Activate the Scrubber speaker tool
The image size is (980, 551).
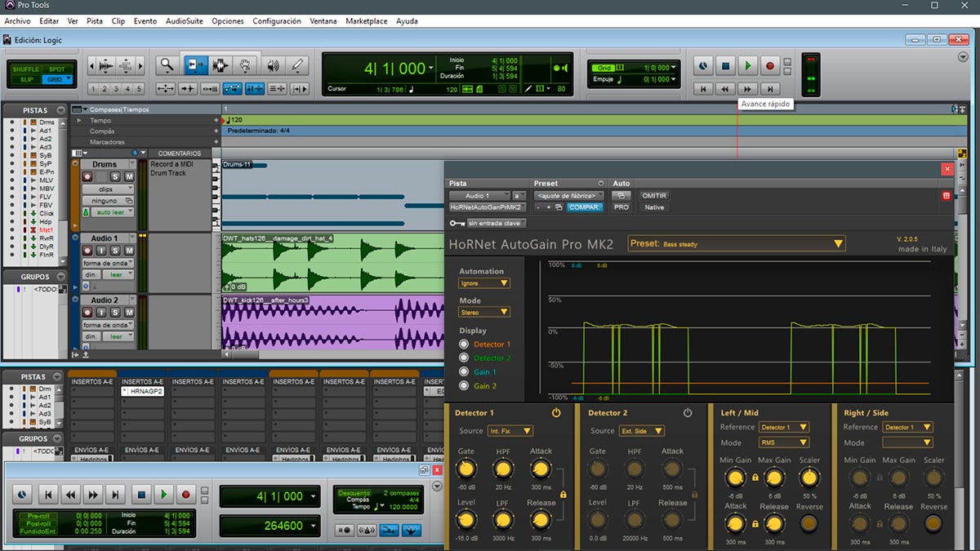click(272, 65)
